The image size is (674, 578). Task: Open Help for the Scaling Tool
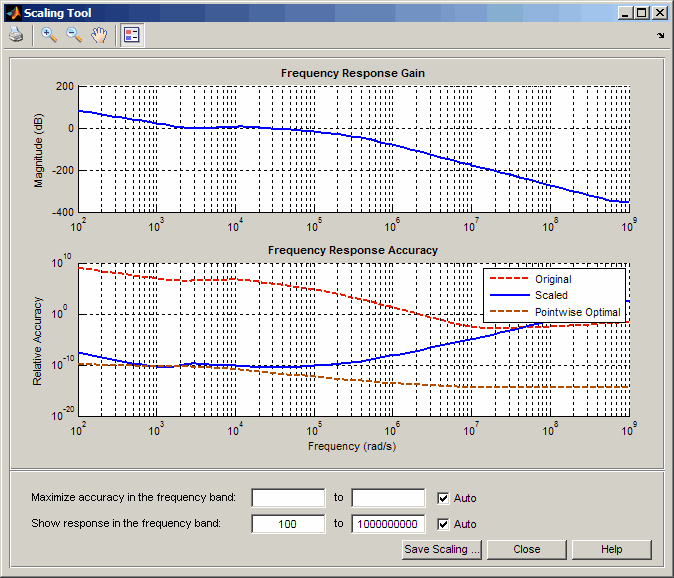pyautogui.click(x=612, y=550)
